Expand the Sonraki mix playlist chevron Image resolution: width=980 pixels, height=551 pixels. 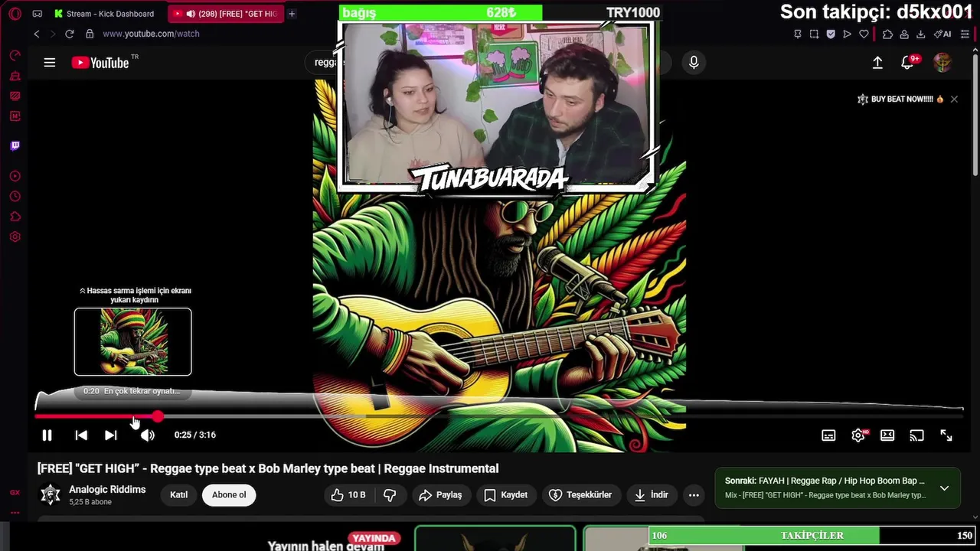tap(944, 488)
